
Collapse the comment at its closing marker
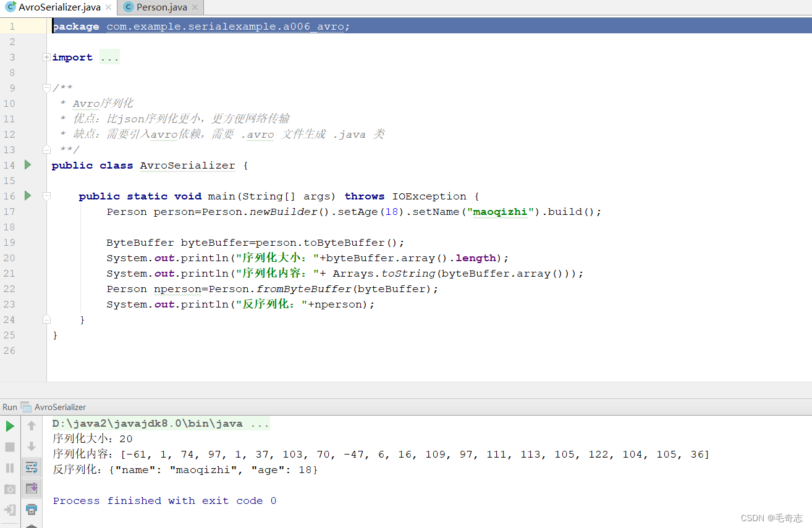point(47,149)
